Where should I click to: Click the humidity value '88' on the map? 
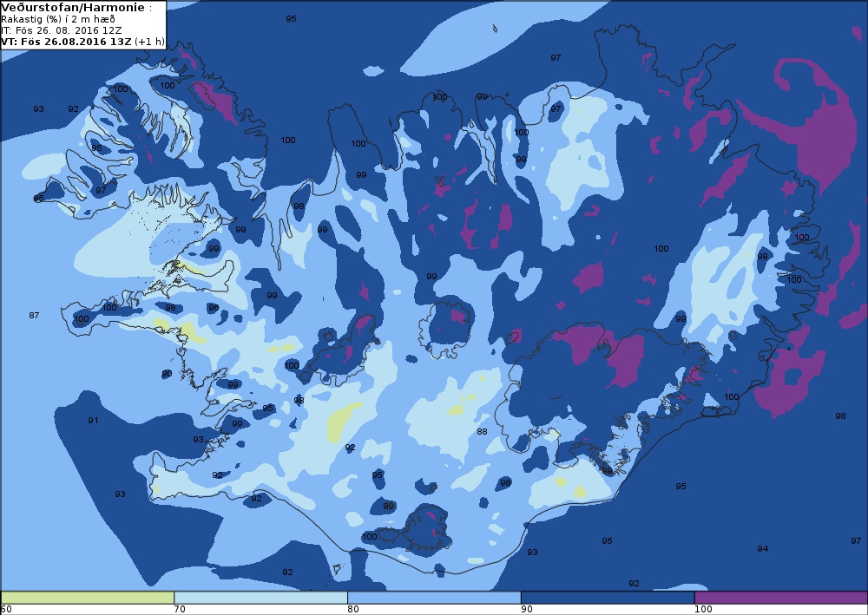click(482, 431)
